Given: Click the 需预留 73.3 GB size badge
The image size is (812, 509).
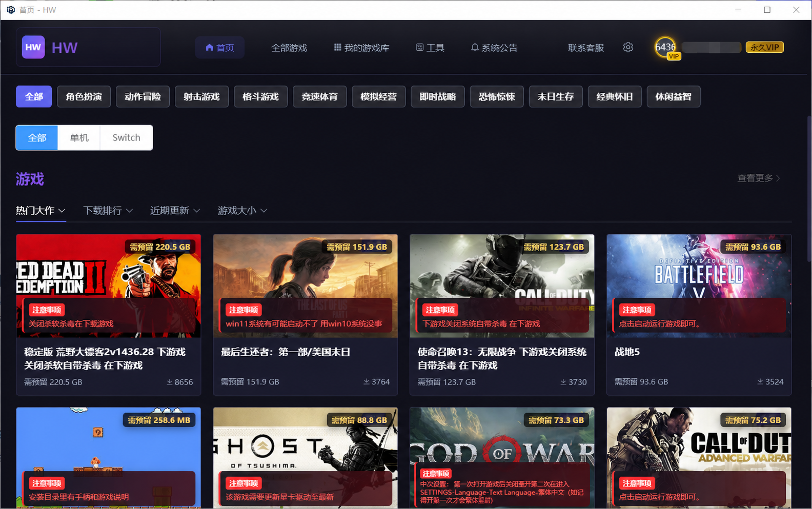Looking at the screenshot, I should (x=556, y=420).
